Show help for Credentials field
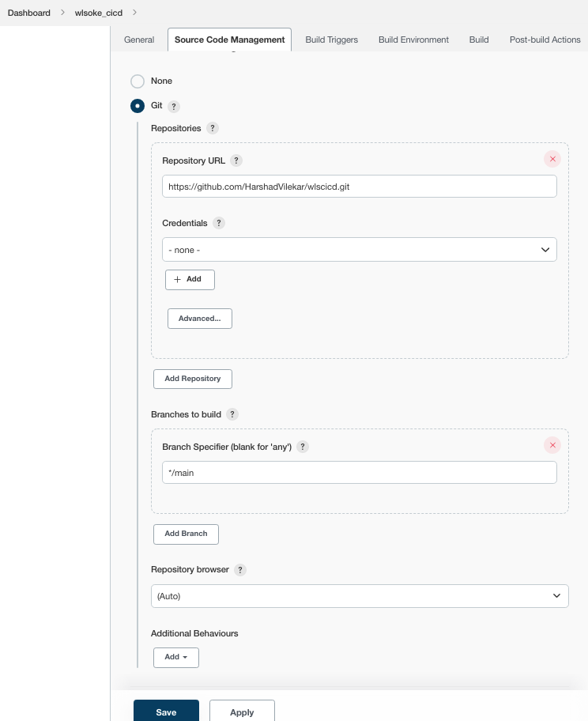 pos(219,224)
